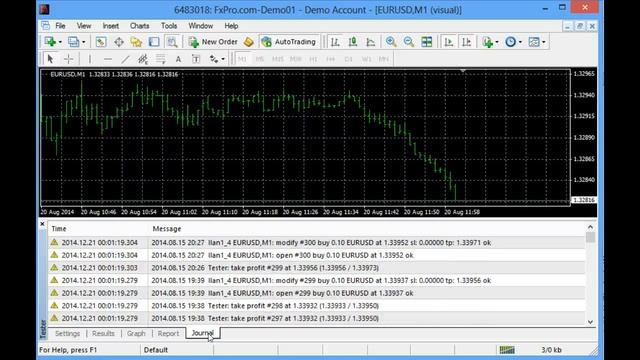Open the Tools menu

click(169, 26)
